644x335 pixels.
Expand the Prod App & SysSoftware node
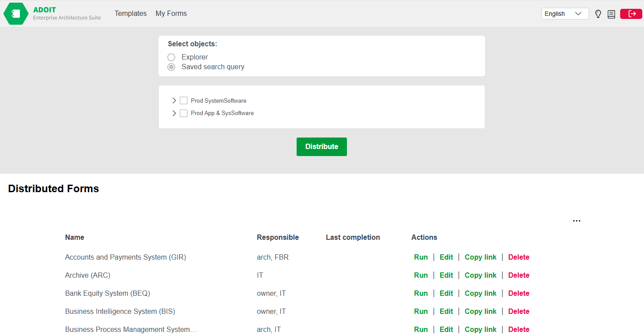coord(174,113)
